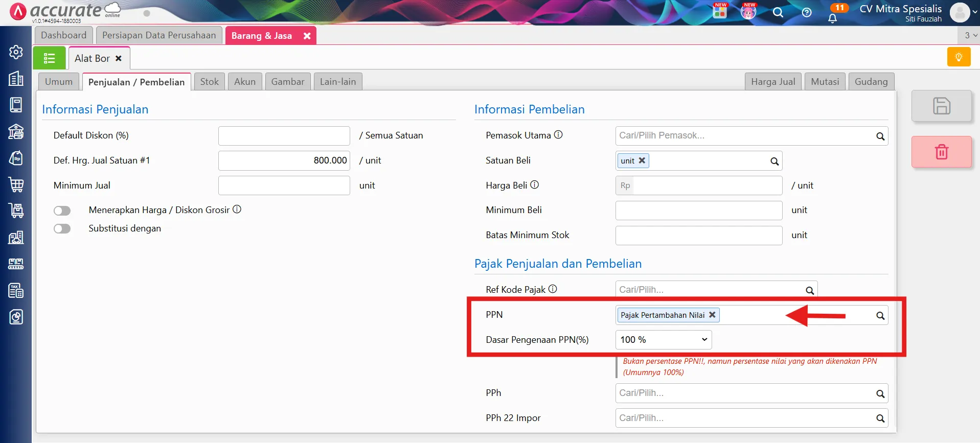This screenshot has height=443, width=980.
Task: Open the settings gear in sidebar
Action: [x=16, y=52]
